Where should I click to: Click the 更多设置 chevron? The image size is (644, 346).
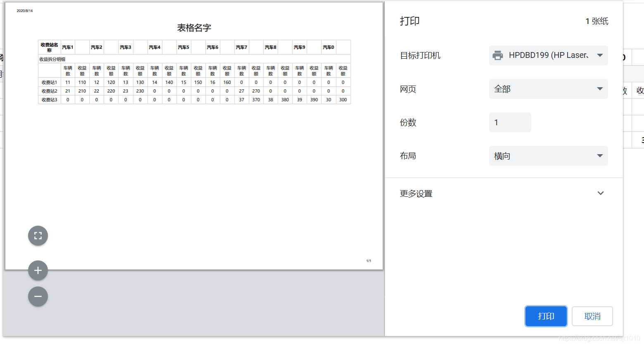[x=600, y=193]
